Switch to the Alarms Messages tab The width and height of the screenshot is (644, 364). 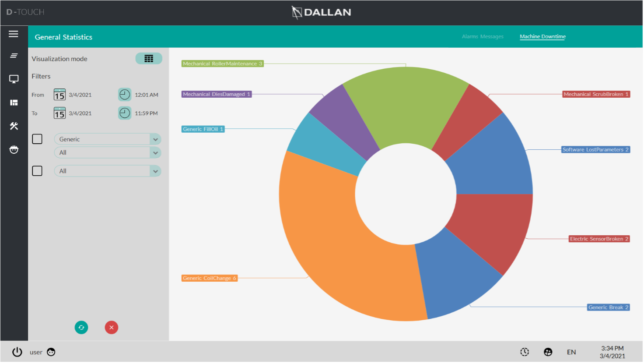coord(483,36)
